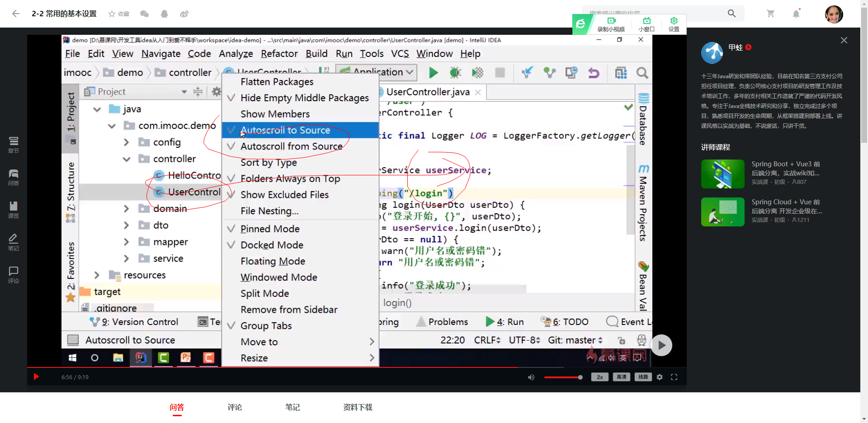The height and width of the screenshot is (423, 868).
Task: Collapse com.imooc.demo package arrow
Action: (x=112, y=126)
